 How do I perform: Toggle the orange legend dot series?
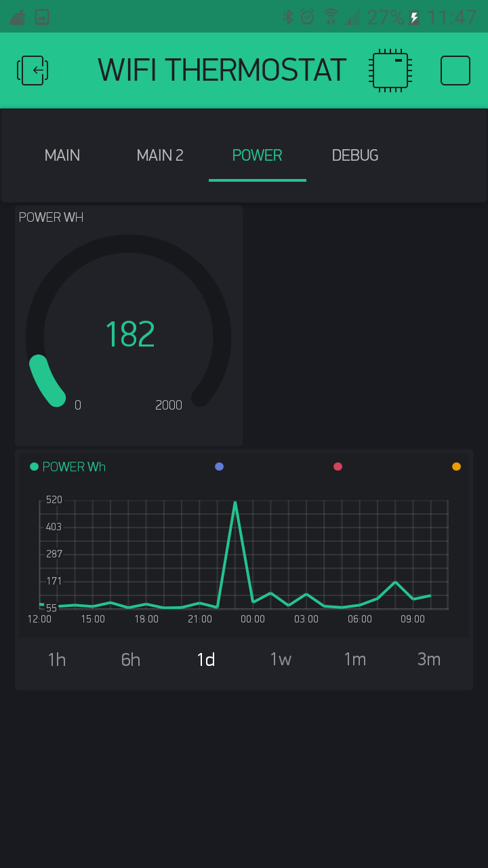click(456, 467)
